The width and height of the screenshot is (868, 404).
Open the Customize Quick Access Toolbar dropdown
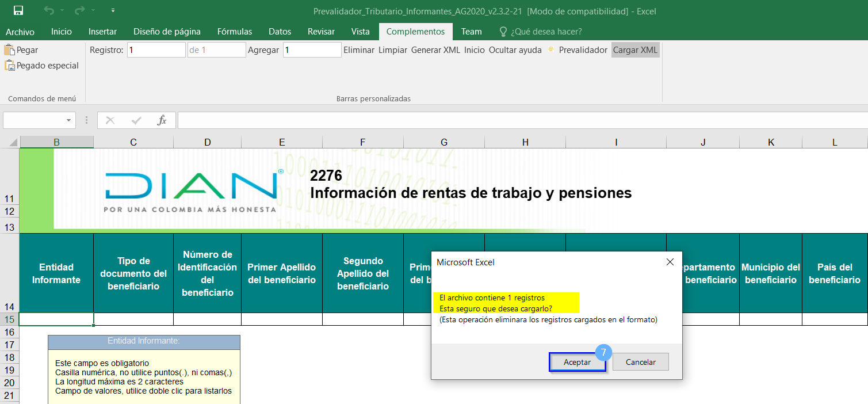point(113,11)
